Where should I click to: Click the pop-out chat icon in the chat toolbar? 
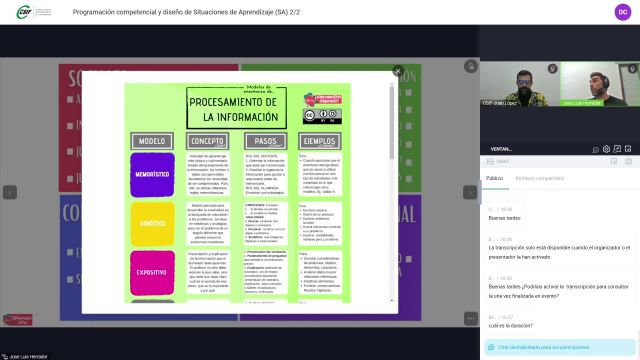(x=614, y=162)
